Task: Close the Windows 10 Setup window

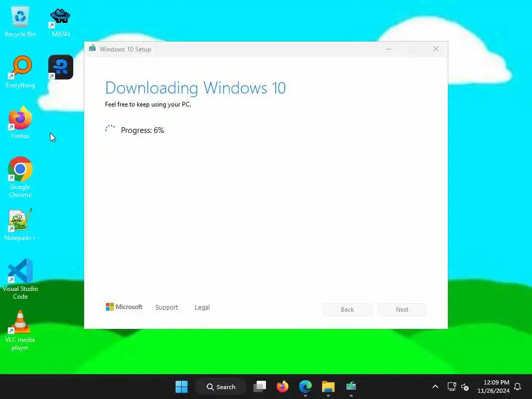Action: click(x=436, y=49)
